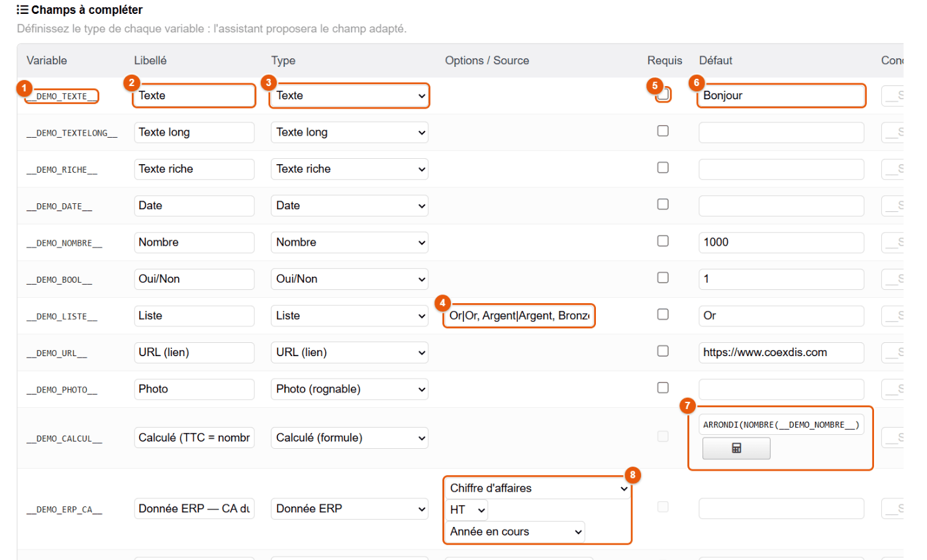This screenshot has height=560, width=927.
Task: Open the Type dropdown set to Nombre
Action: [350, 242]
